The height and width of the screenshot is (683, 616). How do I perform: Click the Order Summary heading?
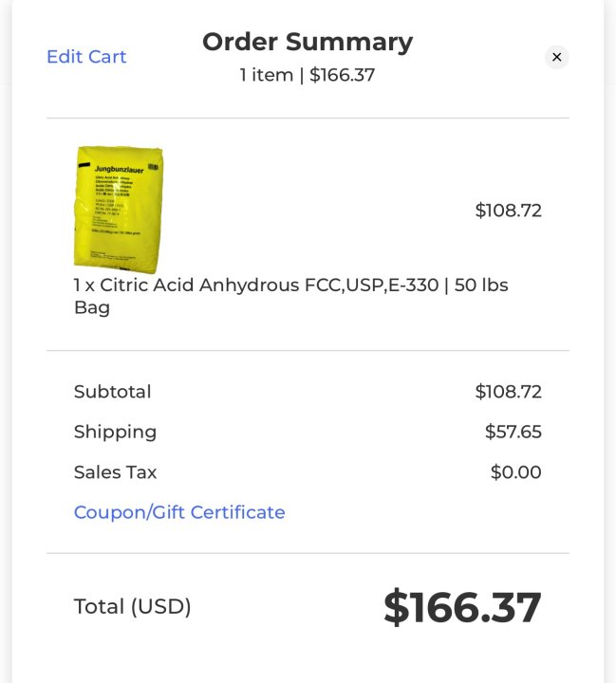pos(308,42)
